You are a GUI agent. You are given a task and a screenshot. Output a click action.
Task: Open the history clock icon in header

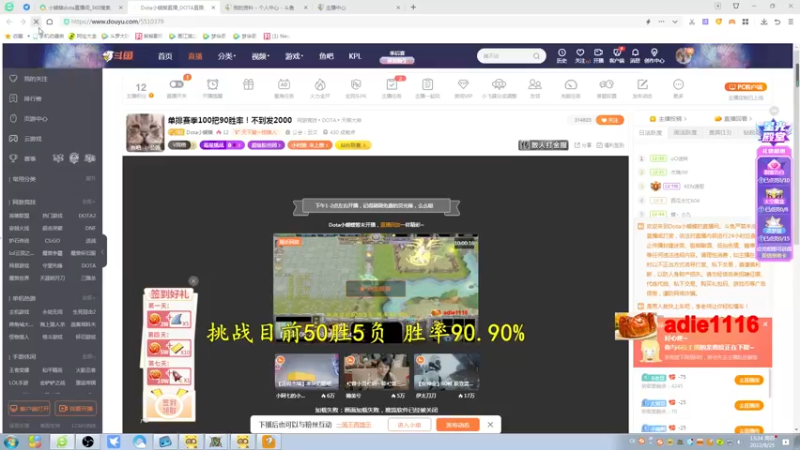tap(562, 56)
